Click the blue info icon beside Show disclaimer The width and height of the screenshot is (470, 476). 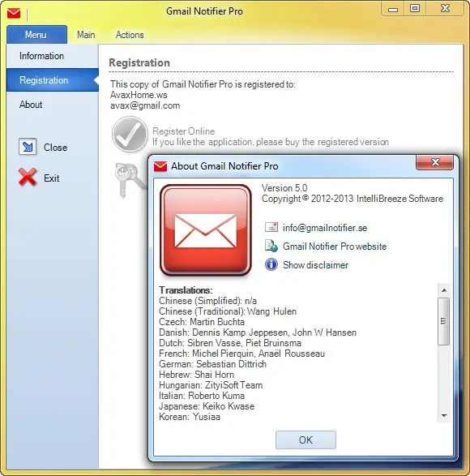pos(271,264)
